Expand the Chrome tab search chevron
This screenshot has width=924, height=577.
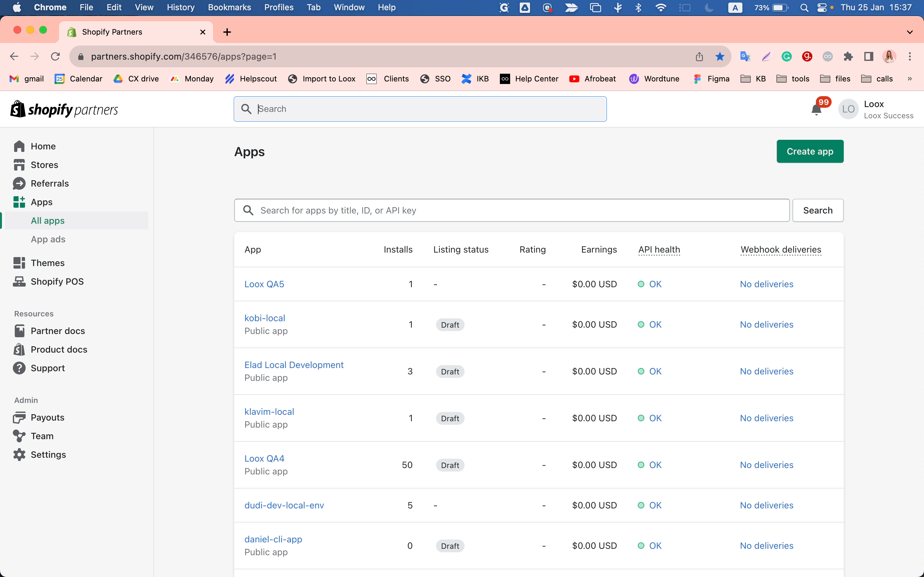tap(910, 32)
